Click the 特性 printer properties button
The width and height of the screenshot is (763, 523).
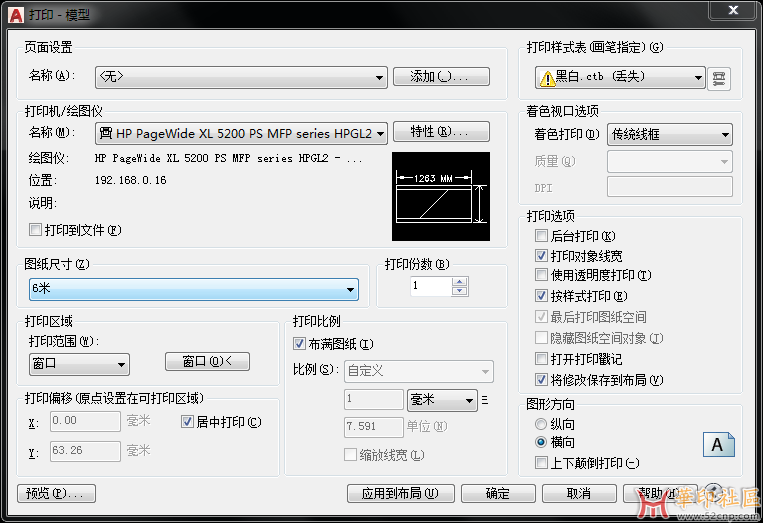441,131
